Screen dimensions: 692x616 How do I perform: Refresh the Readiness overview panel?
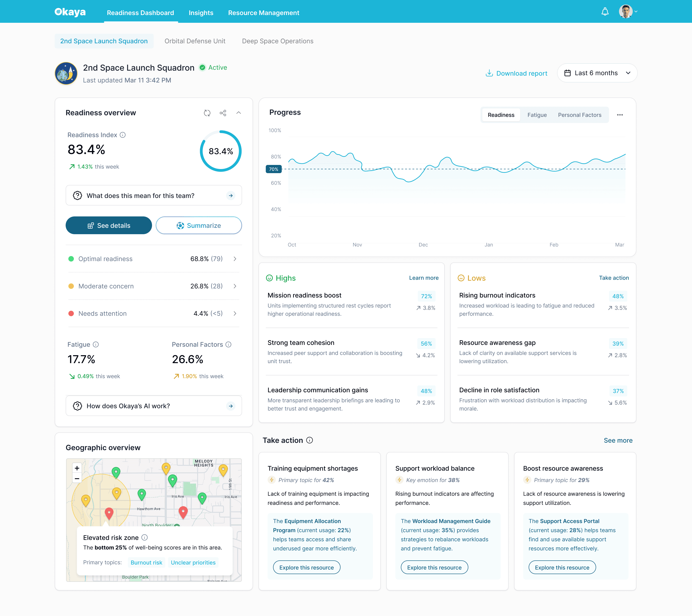click(207, 113)
